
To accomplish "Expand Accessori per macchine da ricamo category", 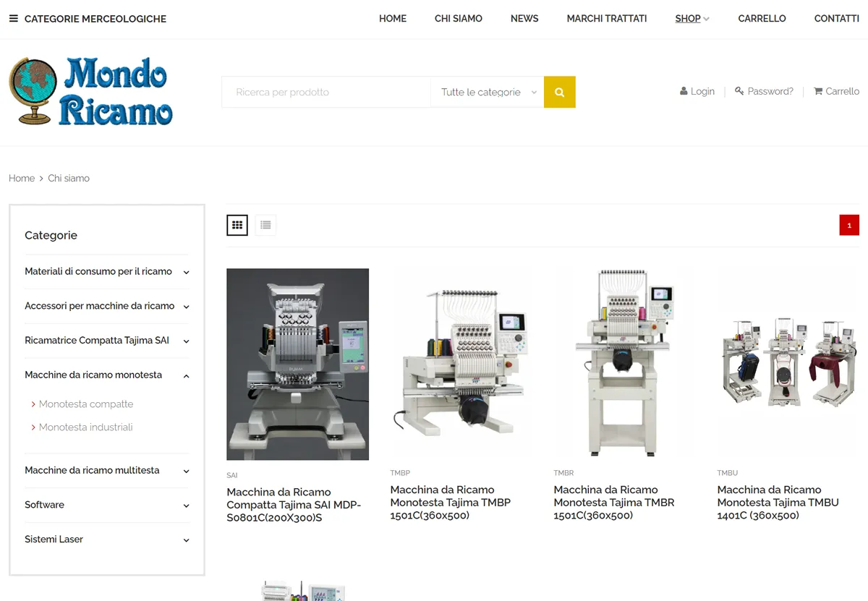I will (186, 307).
